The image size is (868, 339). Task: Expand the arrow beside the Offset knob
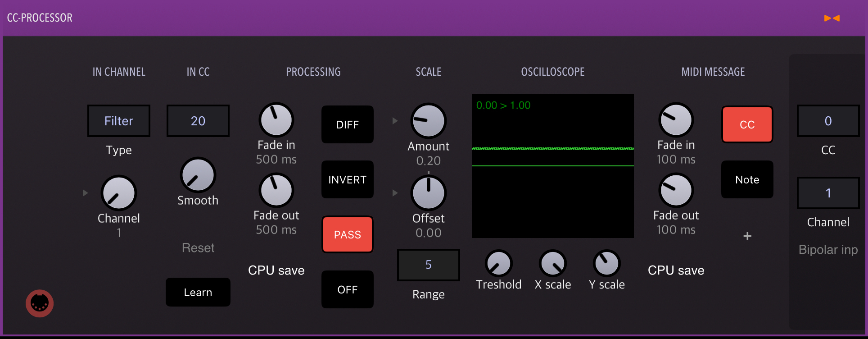[x=395, y=193]
